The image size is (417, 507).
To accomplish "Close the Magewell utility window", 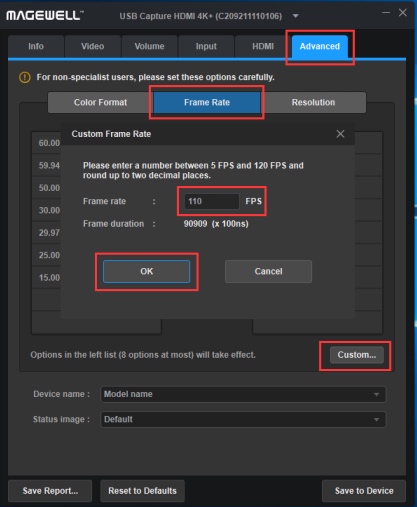I will [x=403, y=13].
